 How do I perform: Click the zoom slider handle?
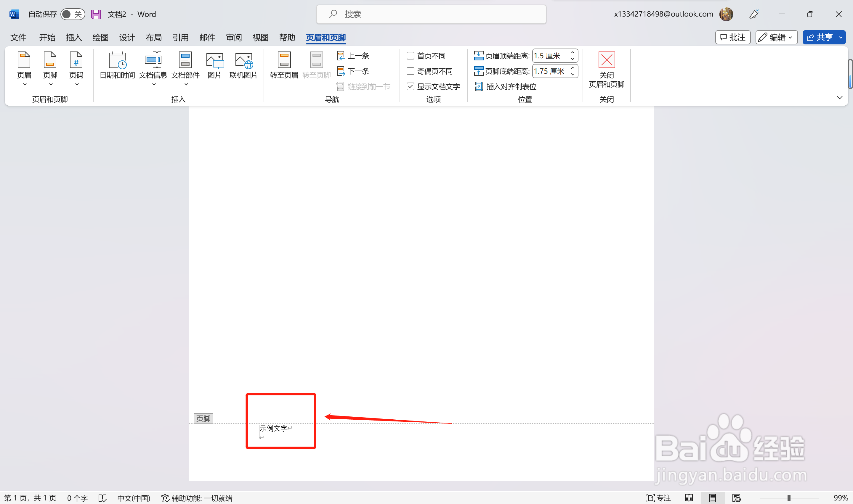click(x=789, y=498)
